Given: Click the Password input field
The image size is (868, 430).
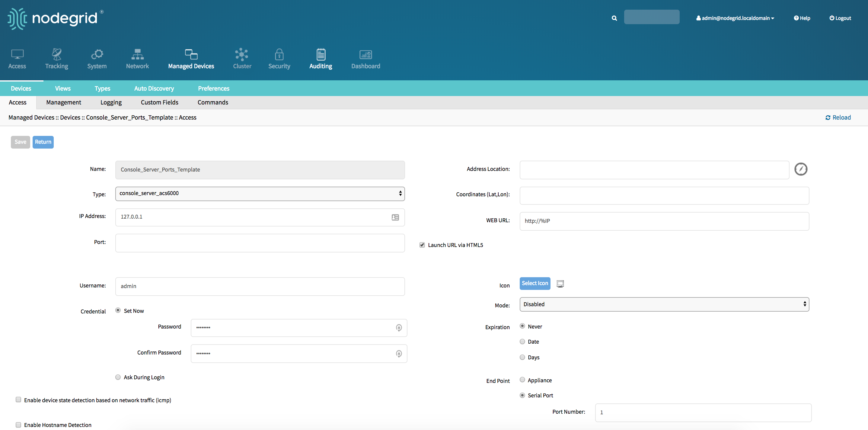Looking at the screenshot, I should [299, 328].
